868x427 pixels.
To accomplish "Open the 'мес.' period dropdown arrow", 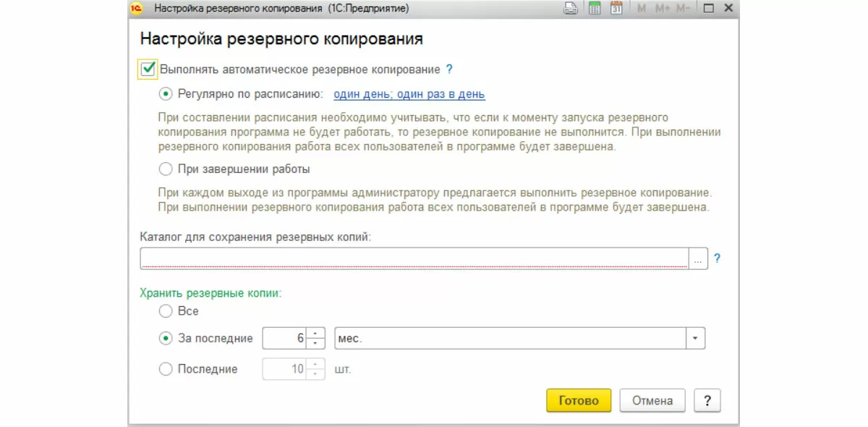I will pyautogui.click(x=696, y=338).
